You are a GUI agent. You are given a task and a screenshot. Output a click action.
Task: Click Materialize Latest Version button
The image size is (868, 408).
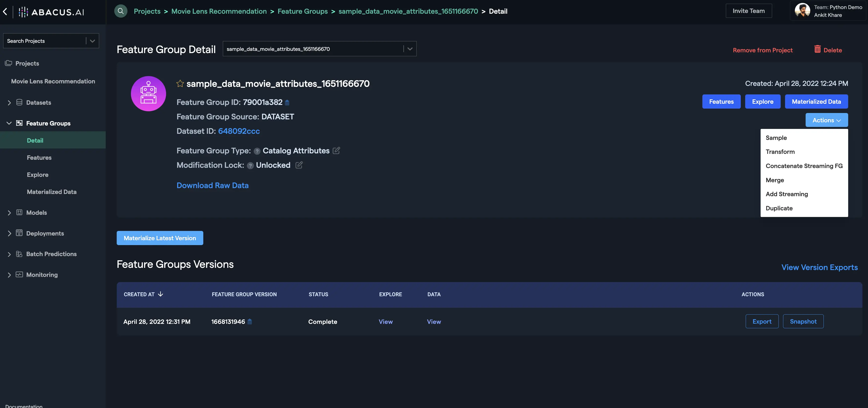click(160, 238)
